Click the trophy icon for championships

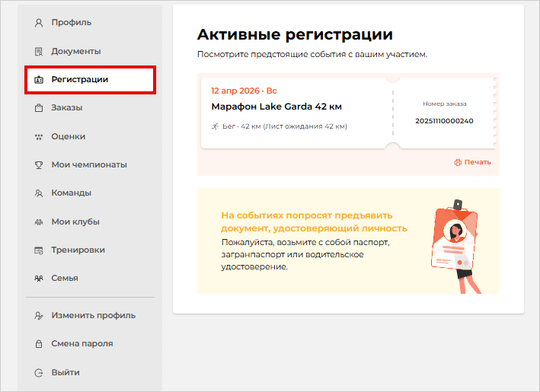(x=39, y=164)
